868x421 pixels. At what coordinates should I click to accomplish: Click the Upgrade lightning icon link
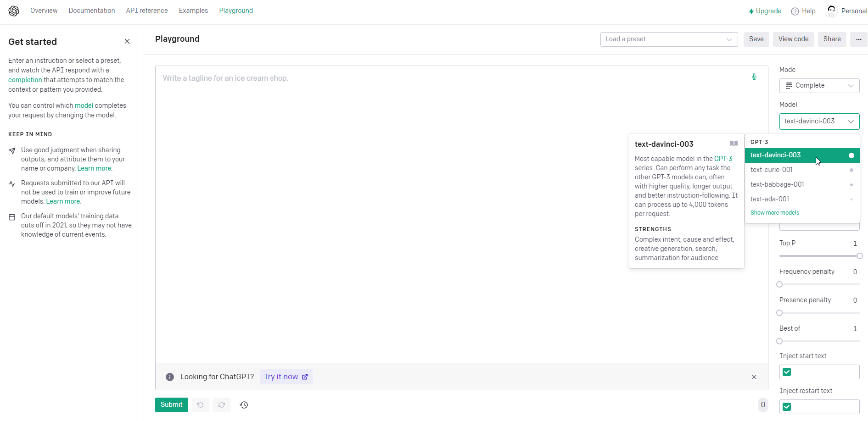point(765,11)
